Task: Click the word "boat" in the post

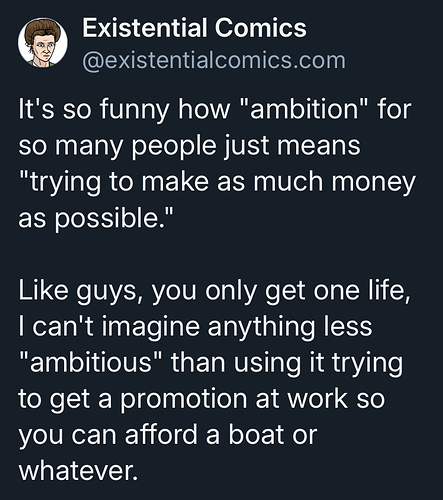Action: pos(257,434)
